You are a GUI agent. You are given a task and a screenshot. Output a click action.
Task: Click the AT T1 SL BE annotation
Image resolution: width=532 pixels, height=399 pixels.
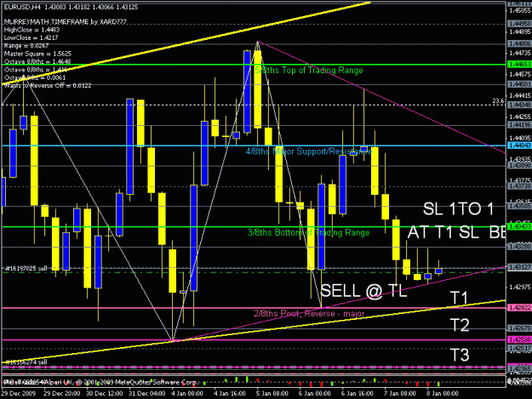456,232
